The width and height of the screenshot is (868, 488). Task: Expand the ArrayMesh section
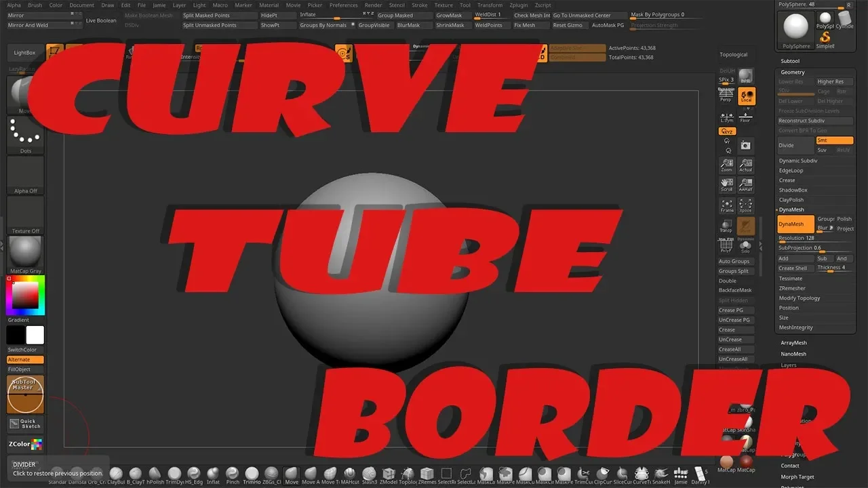[793, 343]
